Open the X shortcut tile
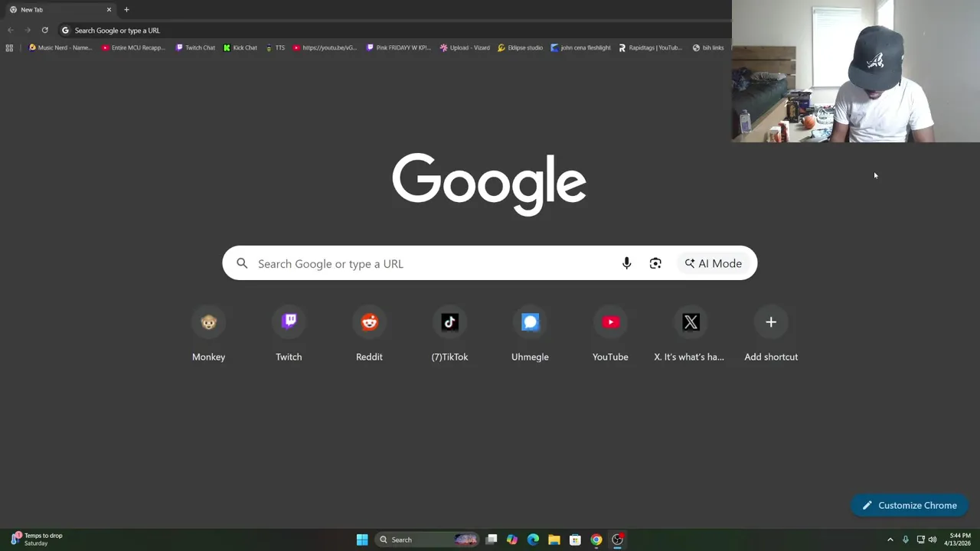 (691, 335)
